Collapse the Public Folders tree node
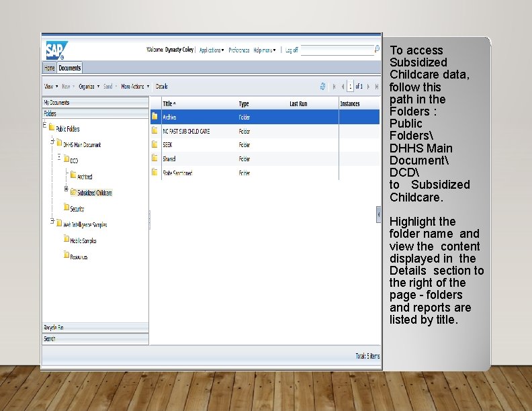The image size is (532, 411). pyautogui.click(x=45, y=125)
